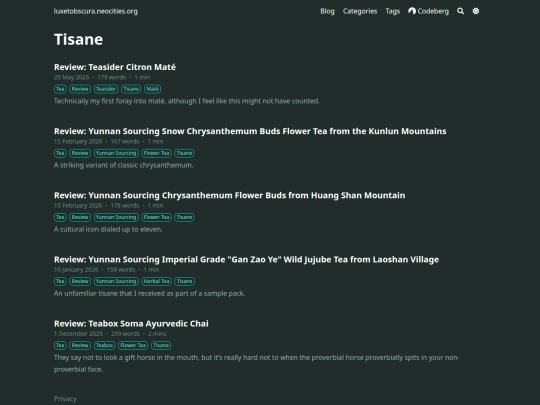Select the Herbal Tea tag
540x405 pixels.
coord(156,281)
